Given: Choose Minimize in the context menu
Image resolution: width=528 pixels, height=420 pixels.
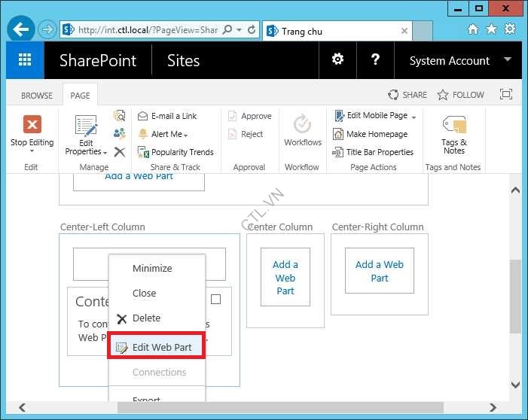Looking at the screenshot, I should click(x=152, y=268).
